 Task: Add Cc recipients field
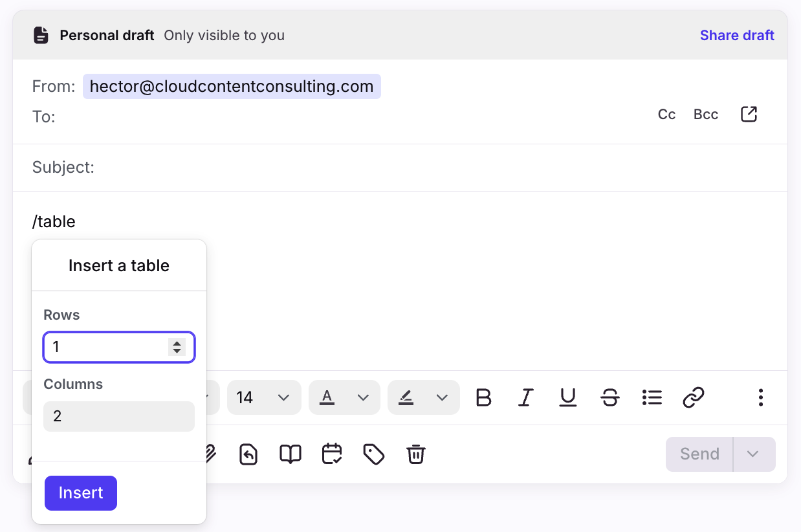[x=666, y=115]
